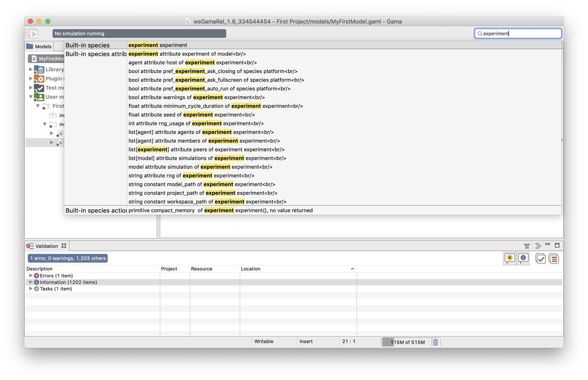Expand the Library models tree node
Screen dimensions: 588x380
coord(31,69)
